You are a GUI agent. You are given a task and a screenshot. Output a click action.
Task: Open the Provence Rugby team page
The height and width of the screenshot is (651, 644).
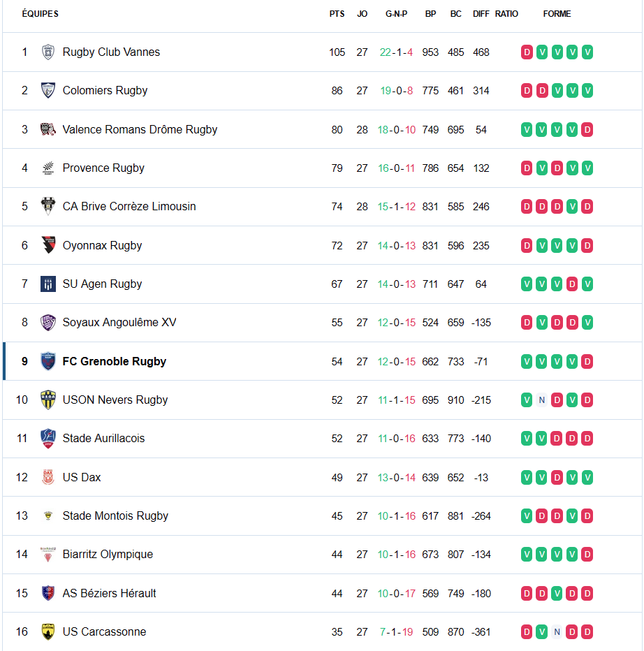tap(103, 168)
